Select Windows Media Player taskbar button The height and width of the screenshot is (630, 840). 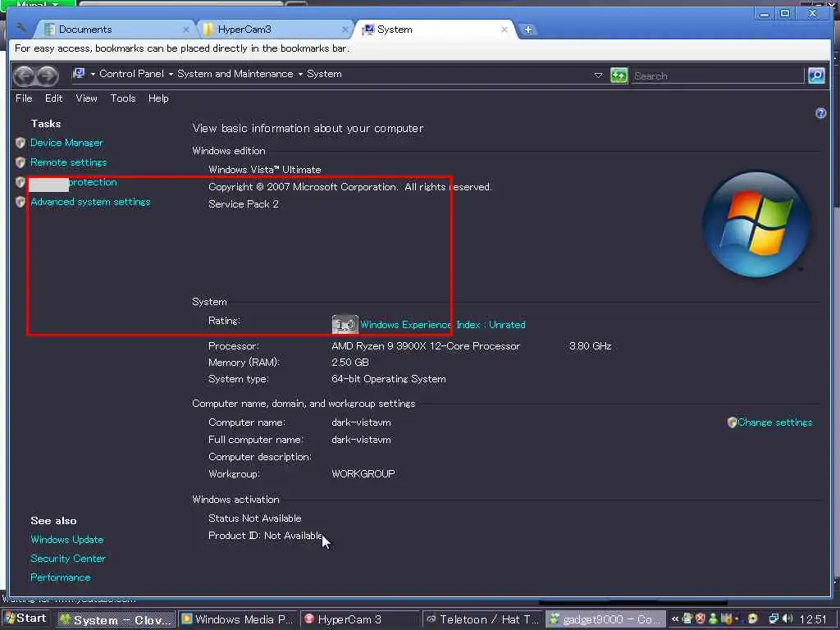tap(237, 620)
